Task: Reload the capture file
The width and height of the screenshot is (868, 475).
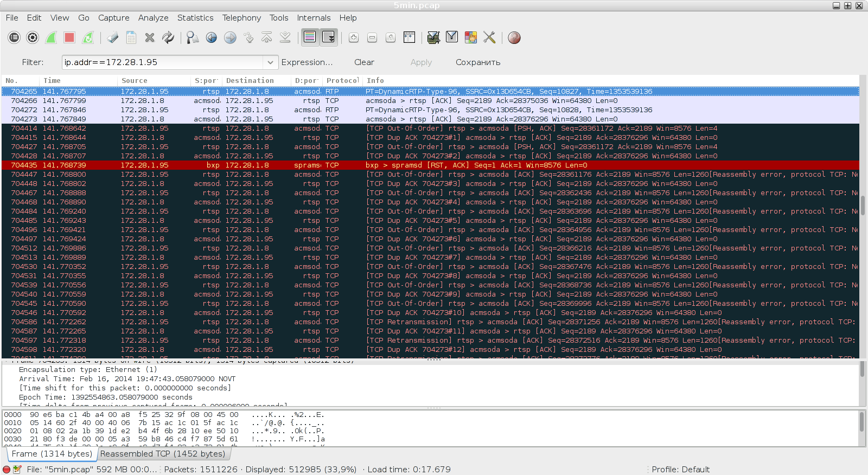Action: (x=168, y=37)
